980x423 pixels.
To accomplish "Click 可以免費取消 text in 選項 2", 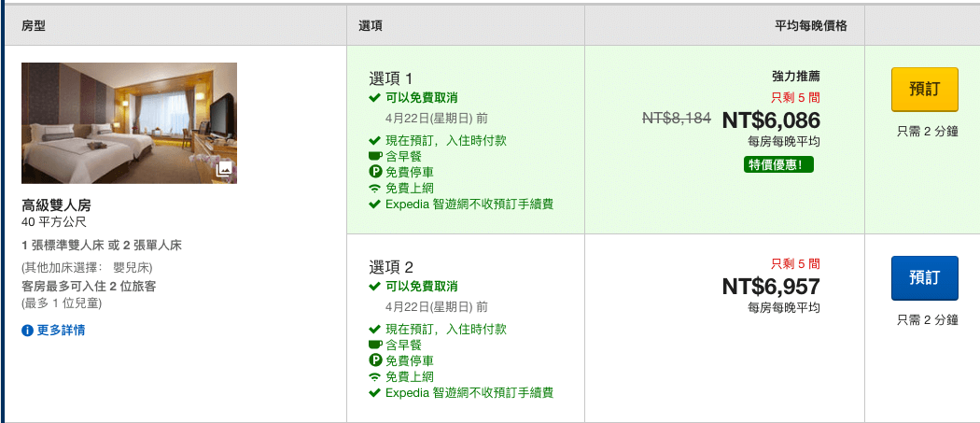I will (x=421, y=286).
